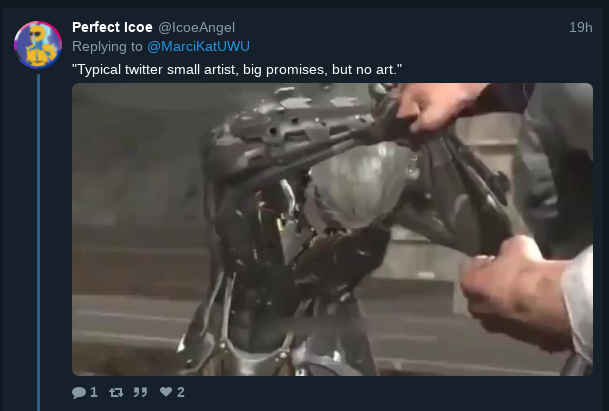The height and width of the screenshot is (411, 609).
Task: Open Perfect Icoe's profile avatar
Action: [x=38, y=45]
